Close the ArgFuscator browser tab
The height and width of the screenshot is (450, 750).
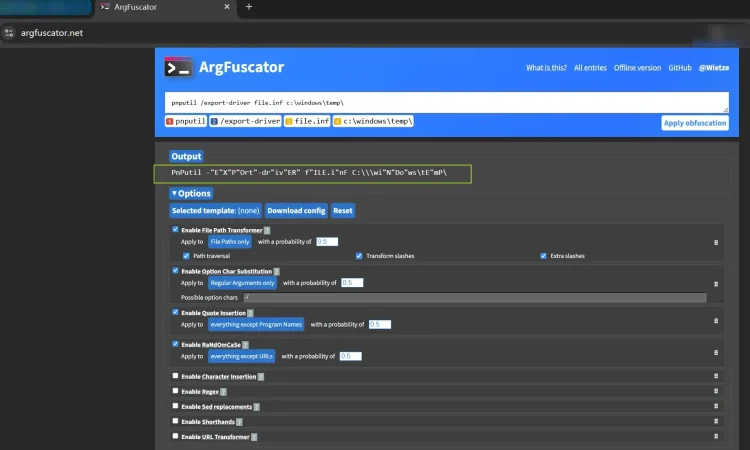[x=227, y=7]
